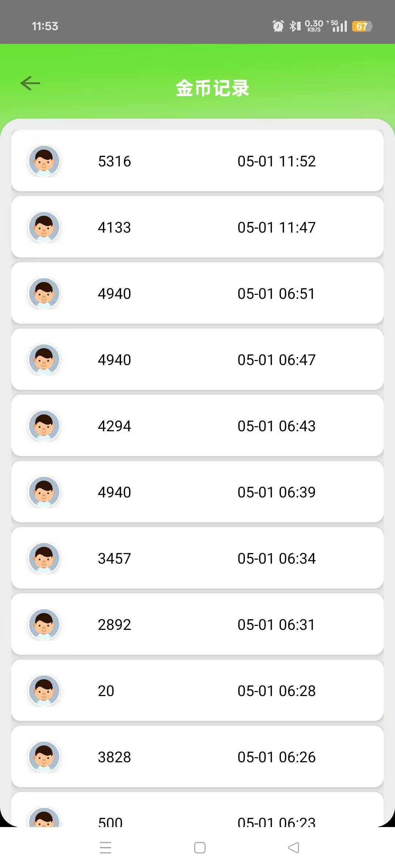This screenshot has height=868, width=395.
Task: Tap the avatar beside the 4133 record
Action: pos(44,227)
